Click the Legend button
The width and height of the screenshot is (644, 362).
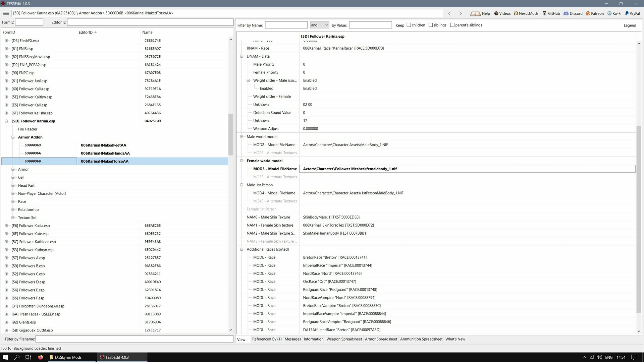pos(630,25)
